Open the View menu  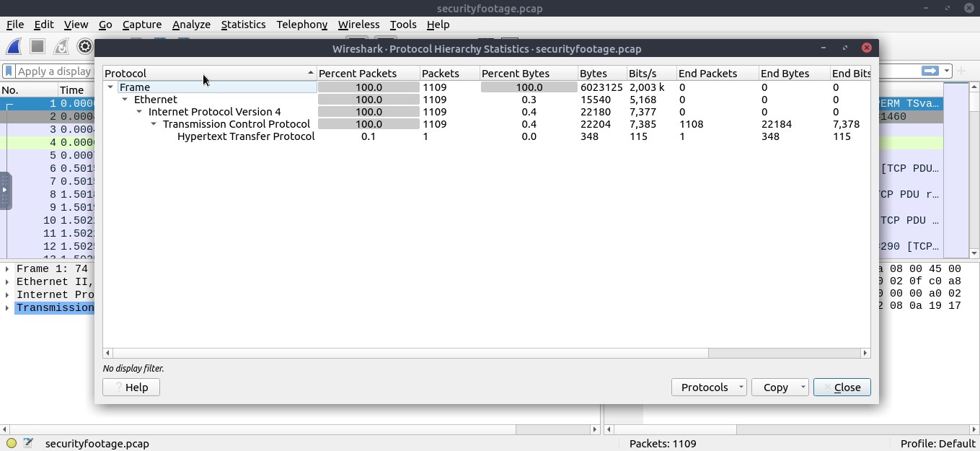coord(76,25)
